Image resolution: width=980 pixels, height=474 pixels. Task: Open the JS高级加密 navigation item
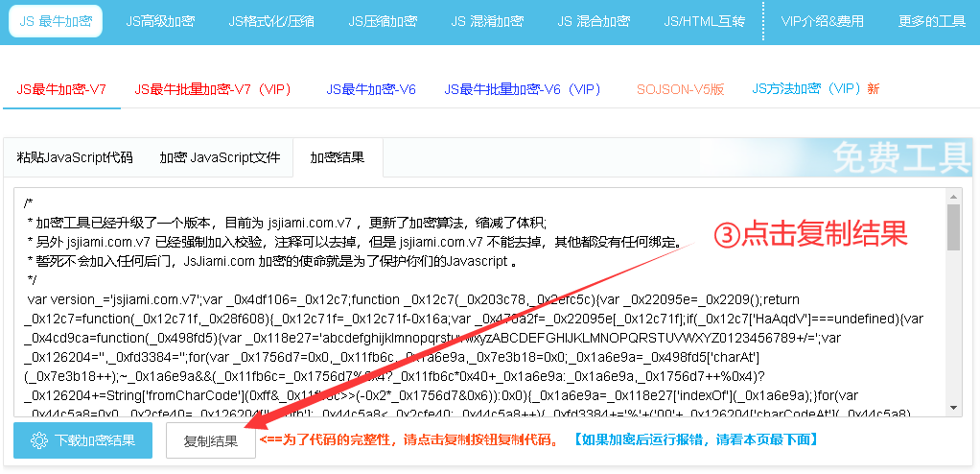pos(158,21)
